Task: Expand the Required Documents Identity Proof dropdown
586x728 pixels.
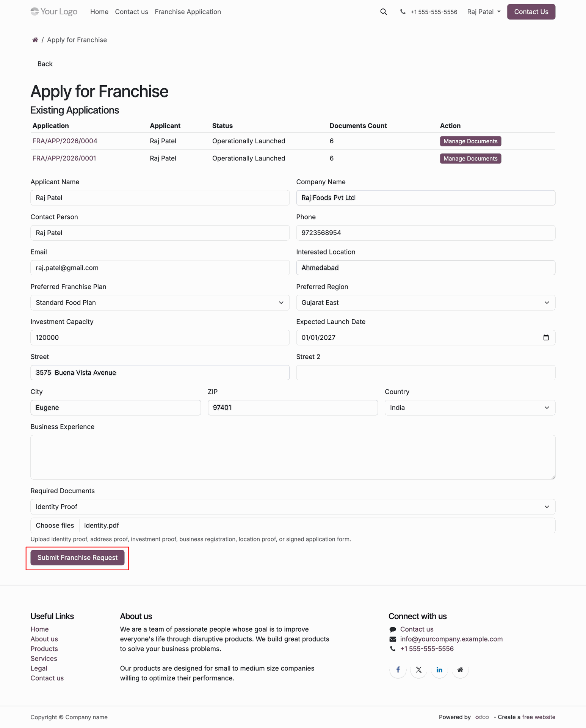Action: pos(293,507)
